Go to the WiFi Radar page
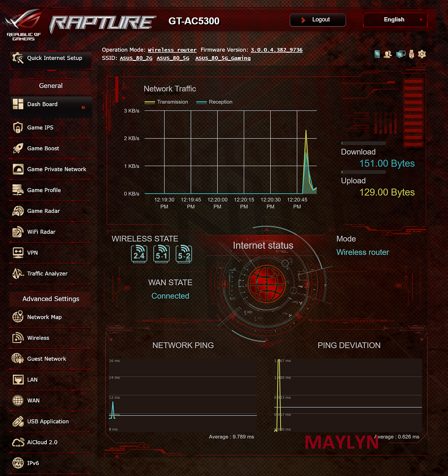 (41, 232)
